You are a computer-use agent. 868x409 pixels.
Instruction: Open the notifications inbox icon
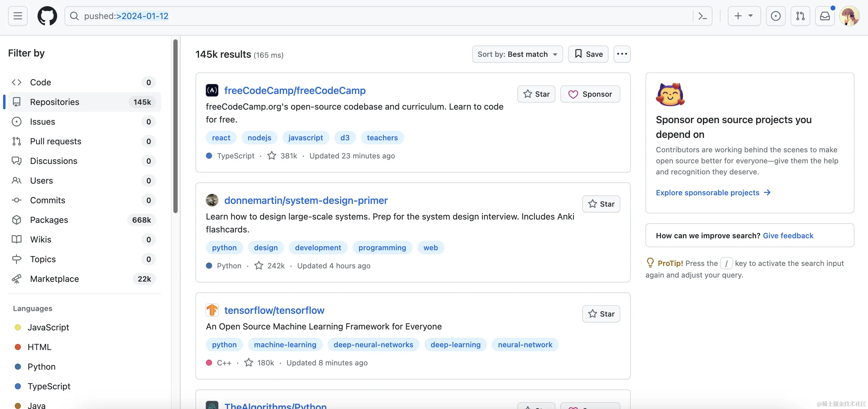[x=825, y=16]
